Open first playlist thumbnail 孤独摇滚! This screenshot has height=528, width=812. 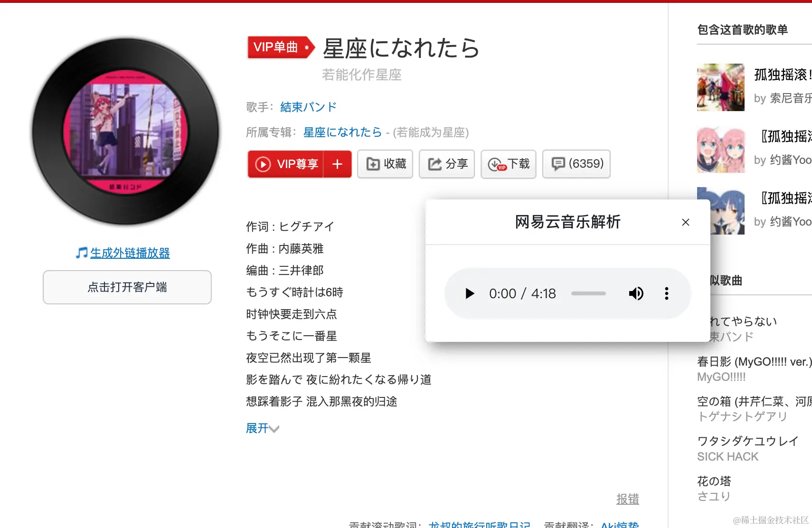coord(720,87)
